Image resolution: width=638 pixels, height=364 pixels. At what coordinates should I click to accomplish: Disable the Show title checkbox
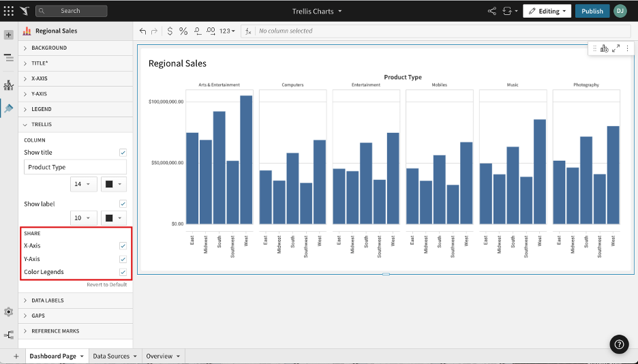click(x=123, y=153)
